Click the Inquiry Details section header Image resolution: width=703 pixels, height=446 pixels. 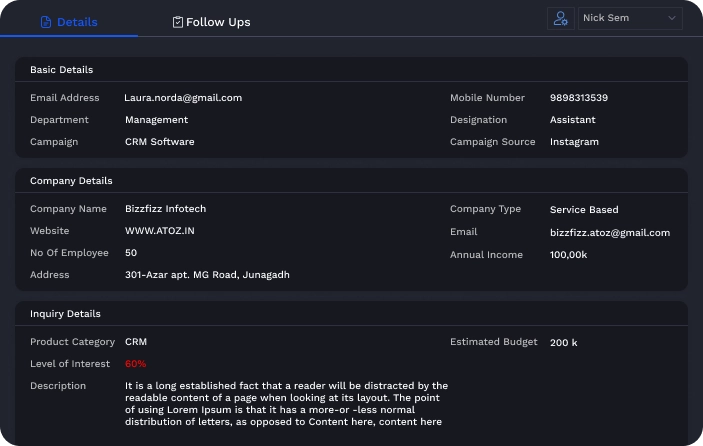[65, 314]
